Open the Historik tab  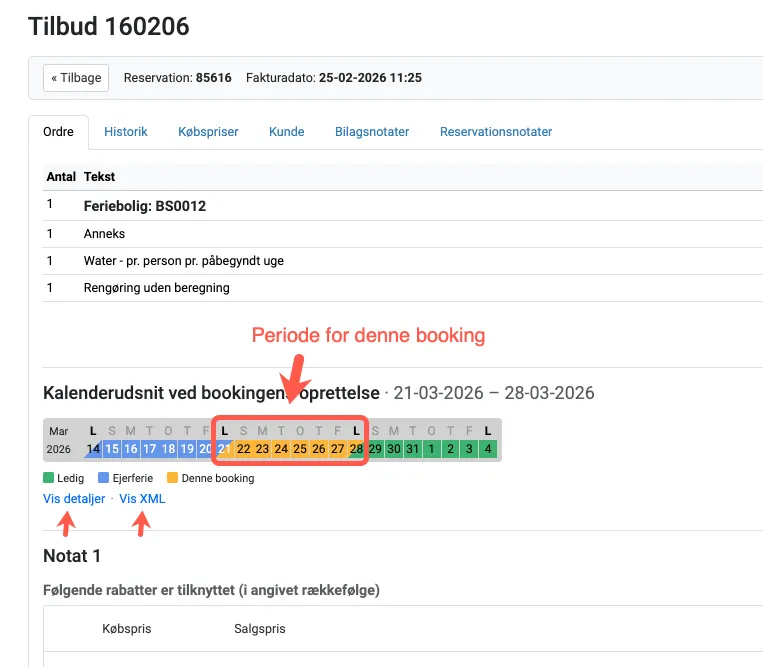[126, 132]
